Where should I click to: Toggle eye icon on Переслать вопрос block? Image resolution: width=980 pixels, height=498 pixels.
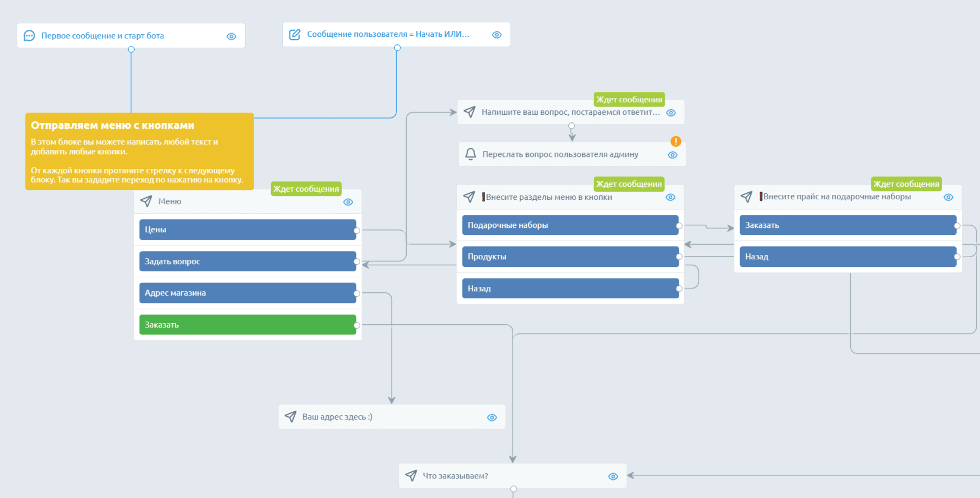pos(672,155)
